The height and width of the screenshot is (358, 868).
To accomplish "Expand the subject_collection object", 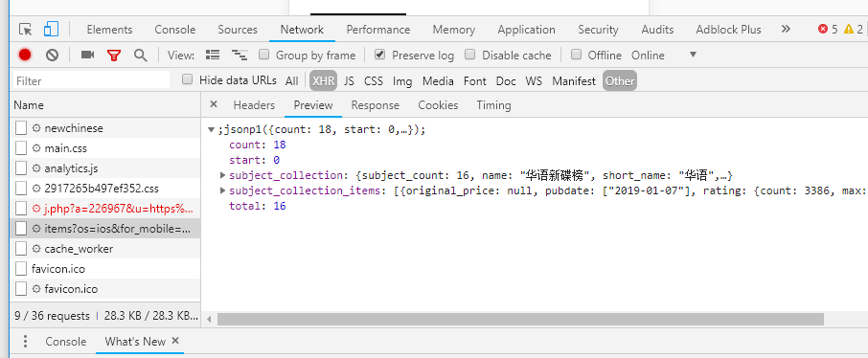I will coord(222,175).
